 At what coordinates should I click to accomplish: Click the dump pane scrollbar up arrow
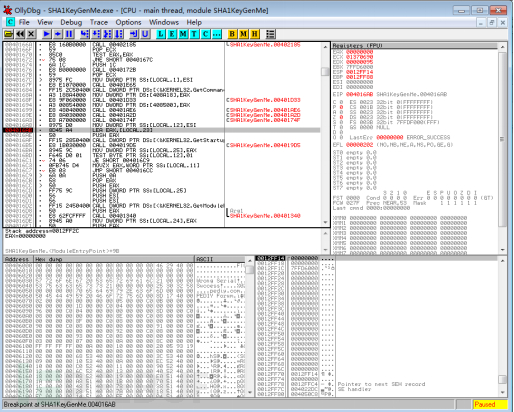[250, 260]
